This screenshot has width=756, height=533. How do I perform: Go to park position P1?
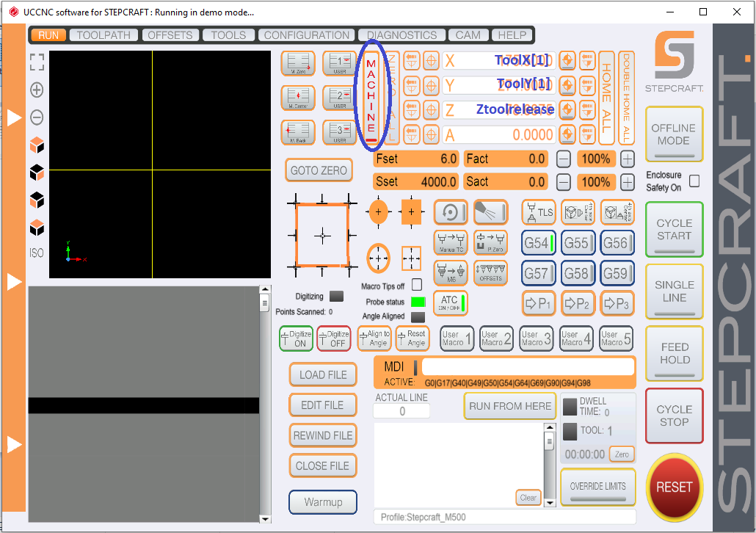538,303
